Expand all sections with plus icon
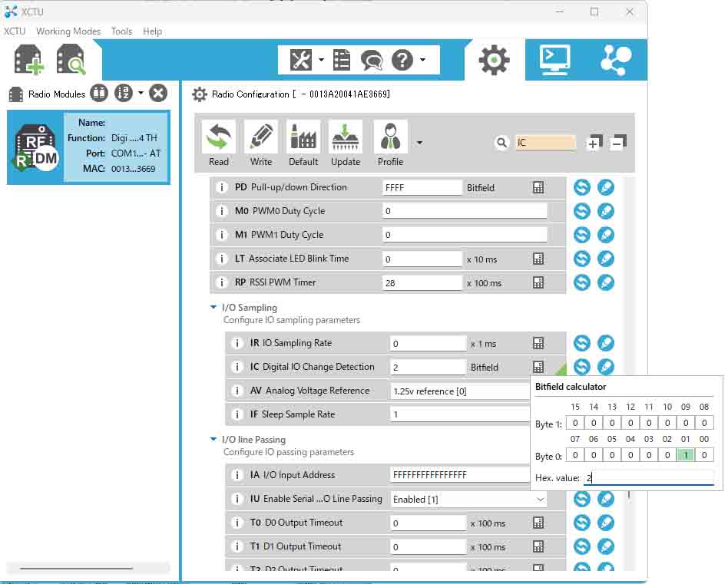Screen dimensions: 728x584 [594, 143]
